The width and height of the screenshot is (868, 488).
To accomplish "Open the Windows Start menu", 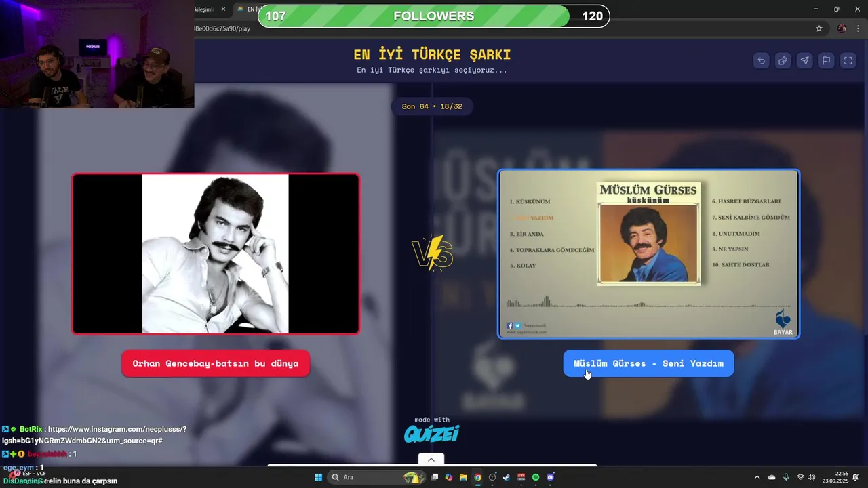I will click(318, 477).
